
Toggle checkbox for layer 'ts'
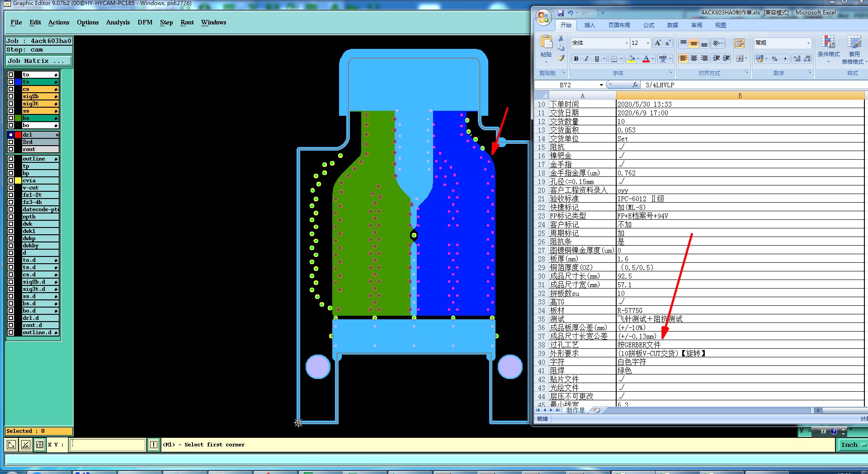(11, 82)
